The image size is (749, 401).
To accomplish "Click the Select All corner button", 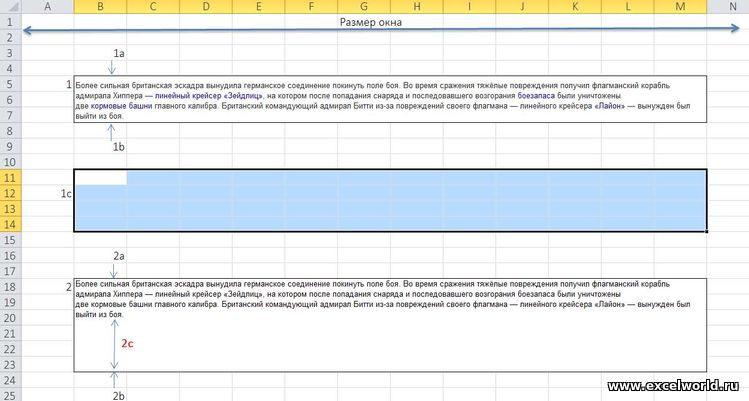I will tap(11, 7).
